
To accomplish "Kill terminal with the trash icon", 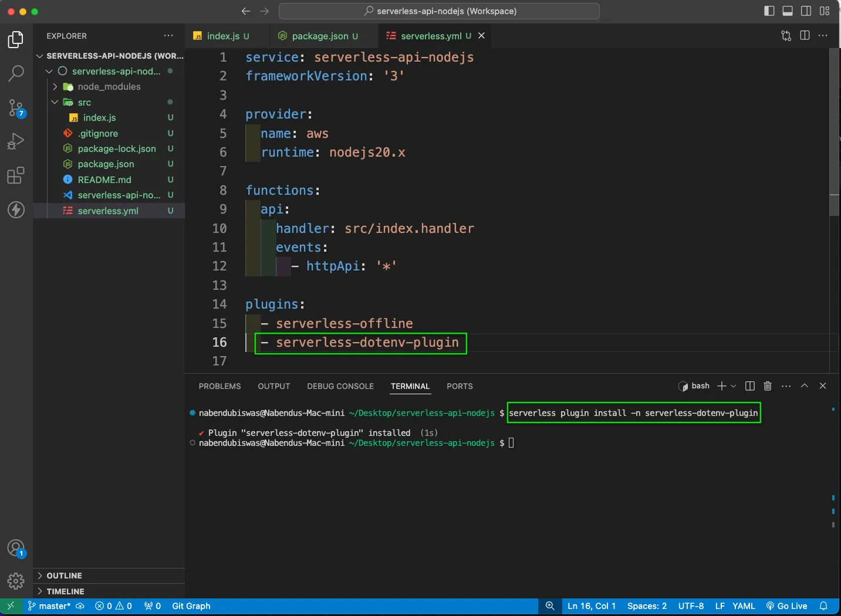I will pos(768,386).
